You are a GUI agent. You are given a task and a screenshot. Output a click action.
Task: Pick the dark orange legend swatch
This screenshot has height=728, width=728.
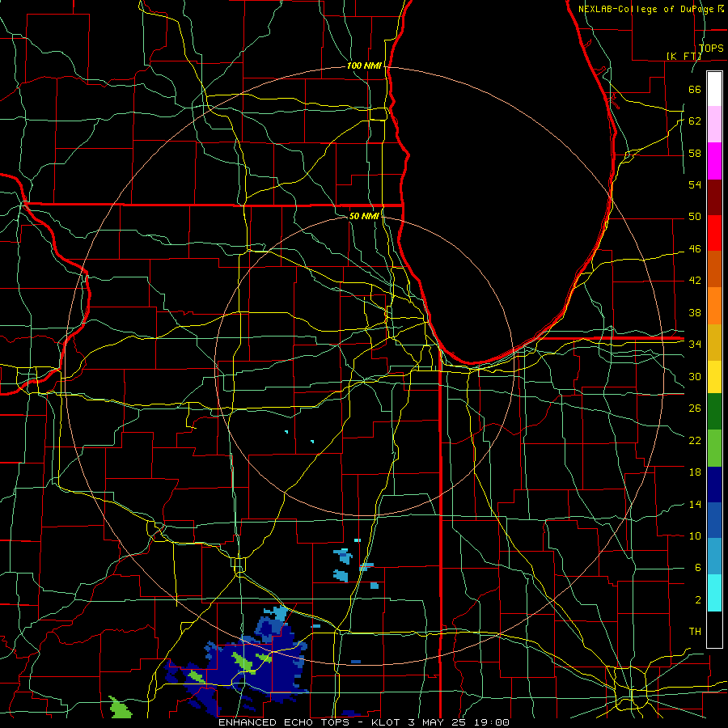(714, 269)
